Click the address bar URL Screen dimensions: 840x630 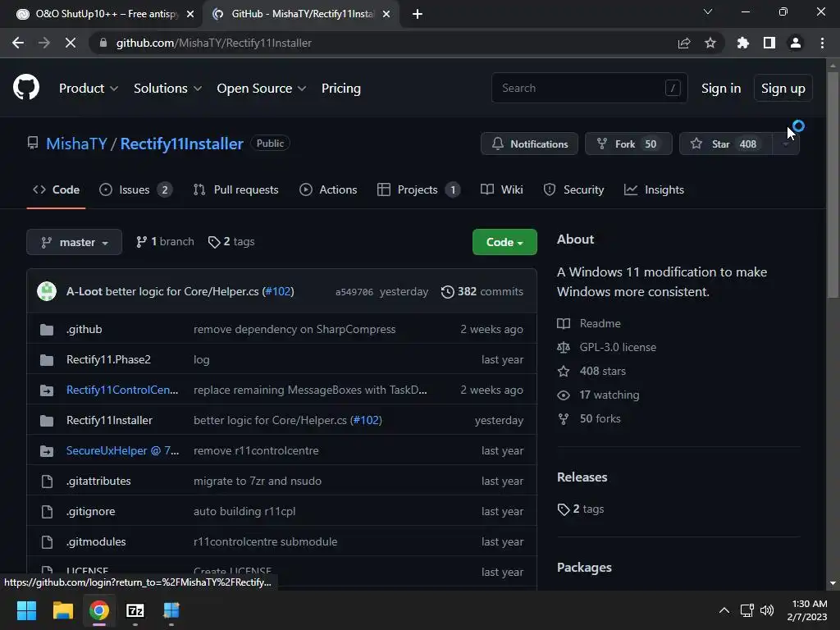[x=214, y=43]
